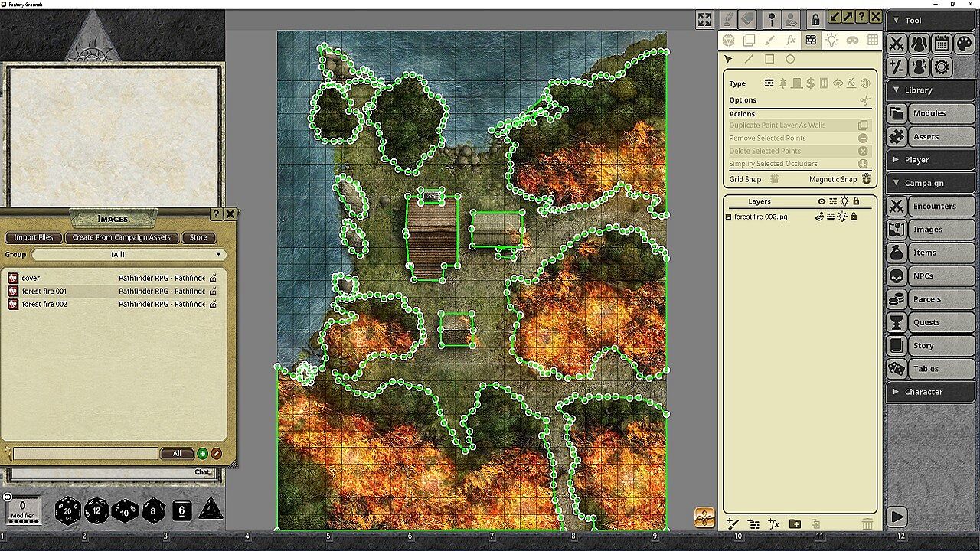Select the terrain tree occluder type

tap(782, 83)
